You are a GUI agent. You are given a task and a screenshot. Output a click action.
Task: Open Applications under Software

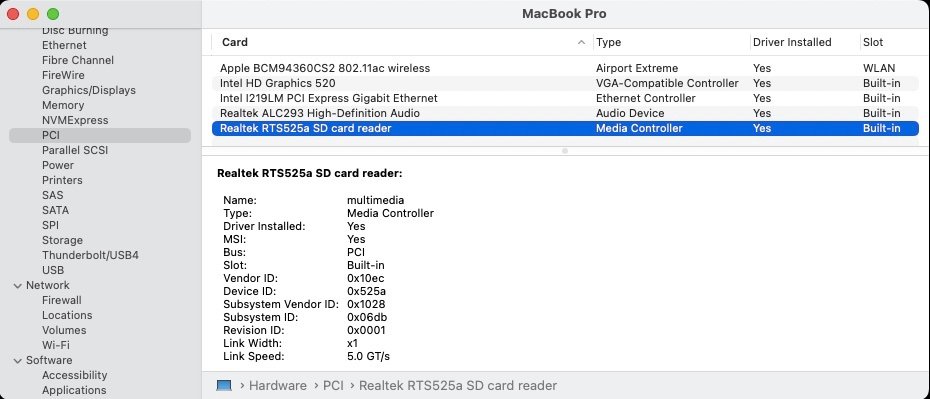[x=74, y=390]
